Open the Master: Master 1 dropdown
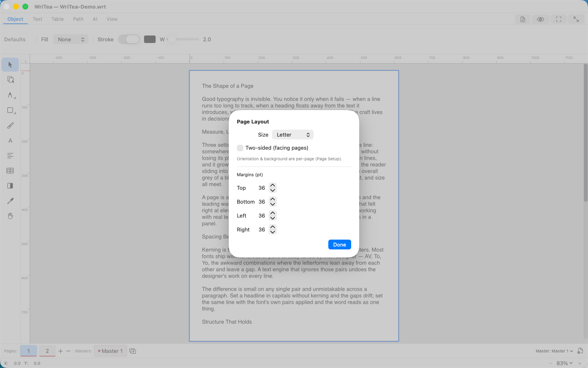The height and width of the screenshot is (368, 588). pyautogui.click(x=554, y=351)
